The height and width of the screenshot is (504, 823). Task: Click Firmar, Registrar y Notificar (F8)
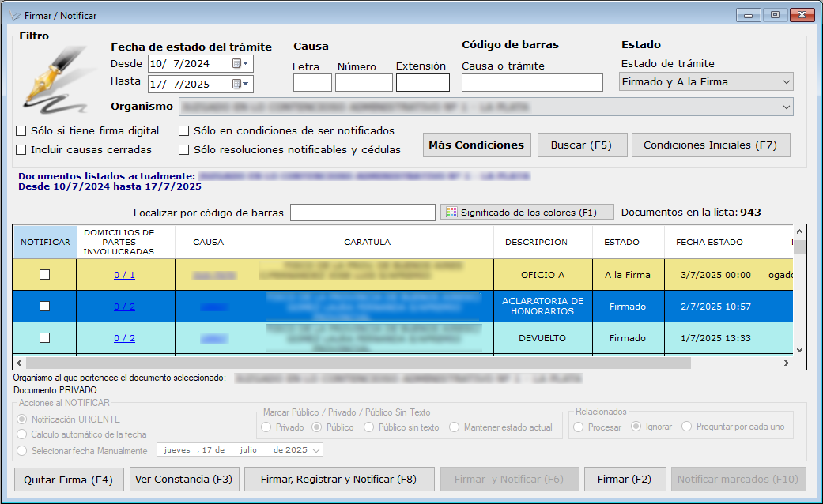[x=338, y=480]
